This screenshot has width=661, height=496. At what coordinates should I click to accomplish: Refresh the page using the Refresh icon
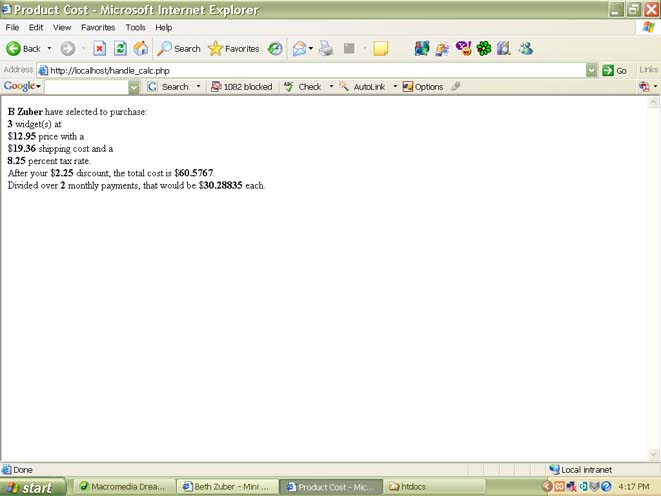tap(120, 49)
